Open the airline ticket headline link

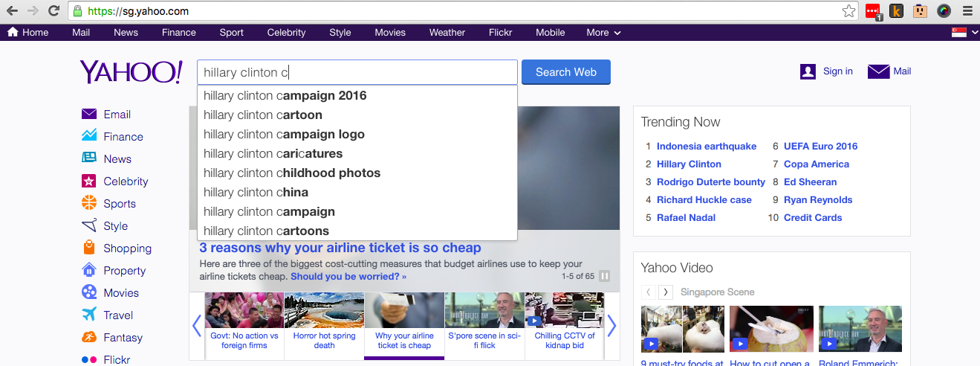(x=340, y=248)
